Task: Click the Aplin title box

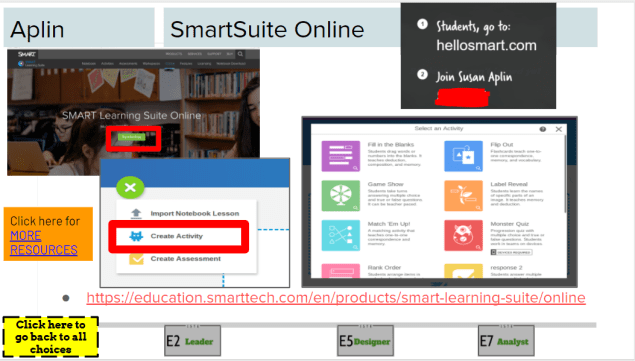Action: click(79, 27)
